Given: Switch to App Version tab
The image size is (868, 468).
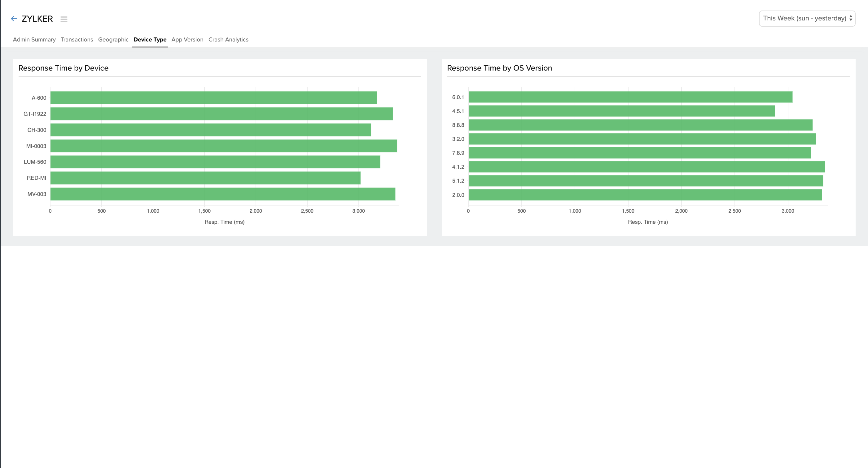Looking at the screenshot, I should coord(187,39).
